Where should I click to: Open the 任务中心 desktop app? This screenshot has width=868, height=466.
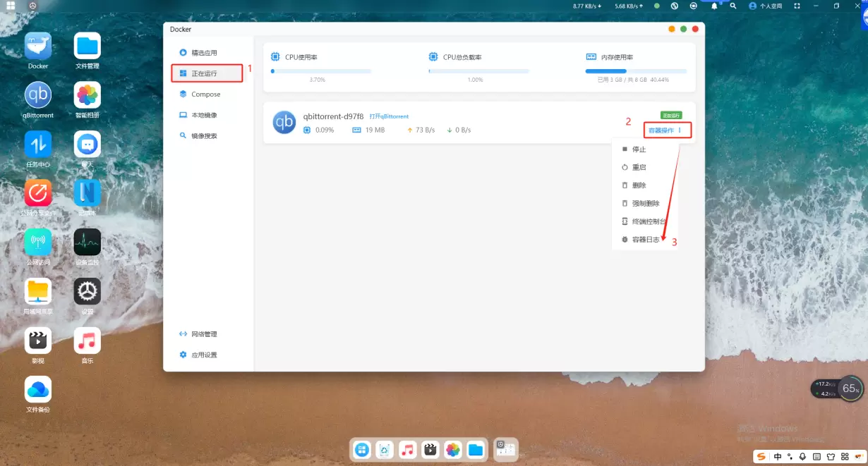[x=38, y=145]
